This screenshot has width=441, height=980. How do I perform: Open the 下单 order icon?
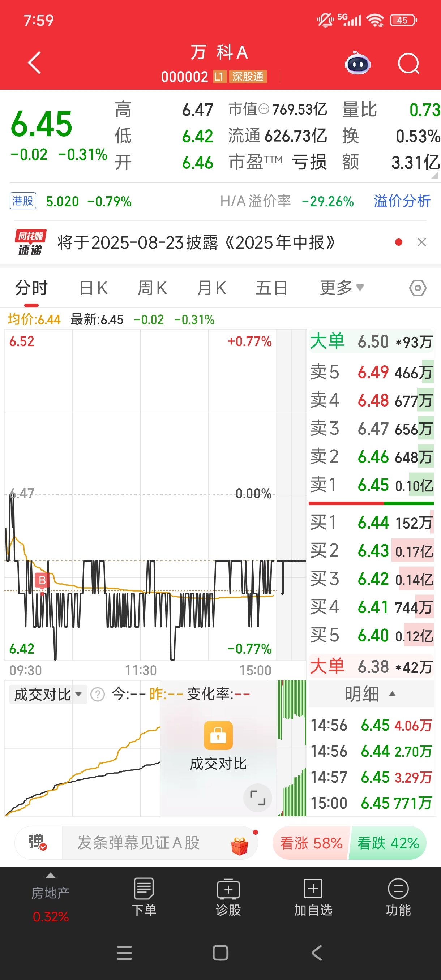click(x=144, y=897)
